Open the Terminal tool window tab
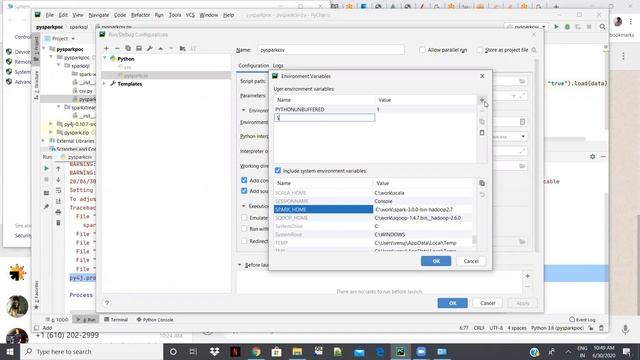Viewport: 640px width, 360px height. (116, 320)
